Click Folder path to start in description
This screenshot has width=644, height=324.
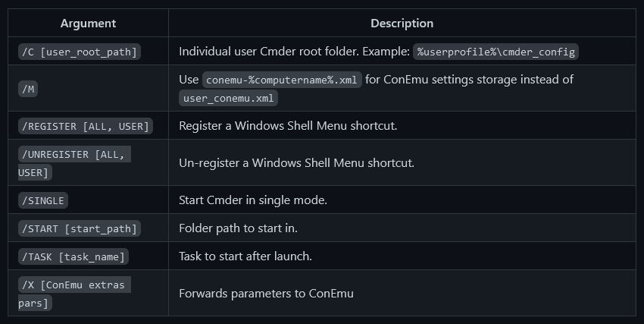pyautogui.click(x=238, y=228)
